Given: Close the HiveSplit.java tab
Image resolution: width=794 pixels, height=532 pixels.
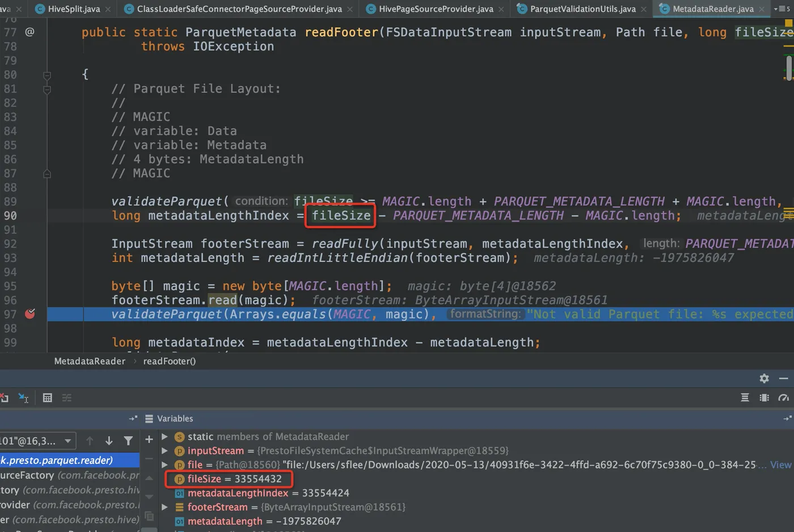Looking at the screenshot, I should pos(108,9).
